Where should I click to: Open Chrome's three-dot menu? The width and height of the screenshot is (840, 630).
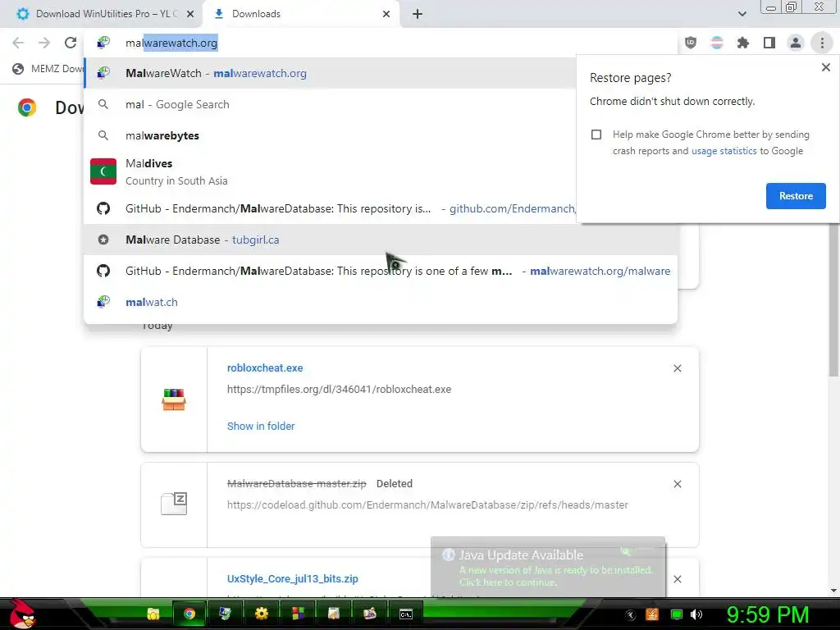pos(822,43)
